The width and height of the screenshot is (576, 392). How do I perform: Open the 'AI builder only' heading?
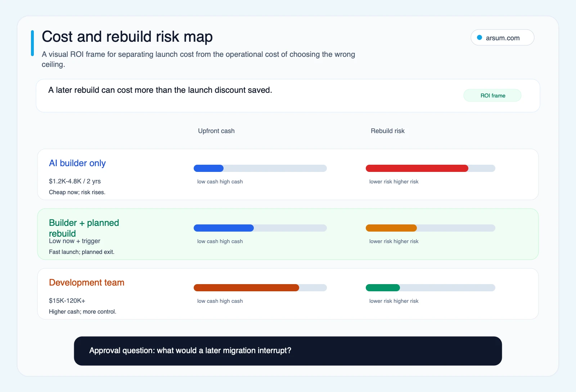click(x=77, y=163)
